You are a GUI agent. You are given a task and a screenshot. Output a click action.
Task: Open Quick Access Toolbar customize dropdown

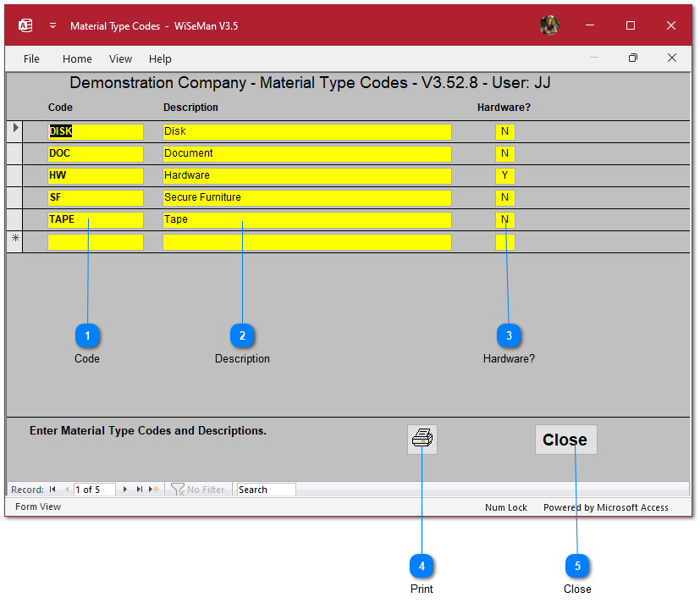click(x=52, y=26)
